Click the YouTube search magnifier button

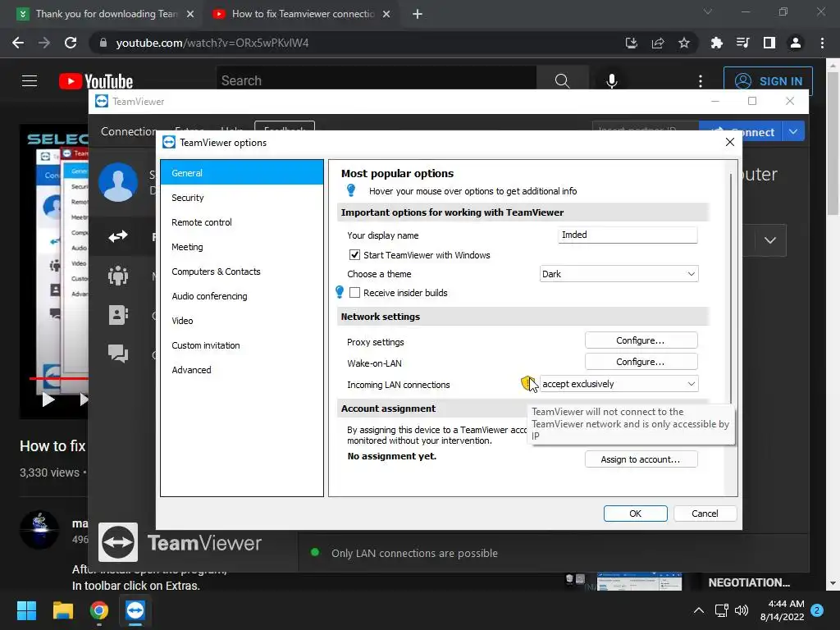coord(562,80)
